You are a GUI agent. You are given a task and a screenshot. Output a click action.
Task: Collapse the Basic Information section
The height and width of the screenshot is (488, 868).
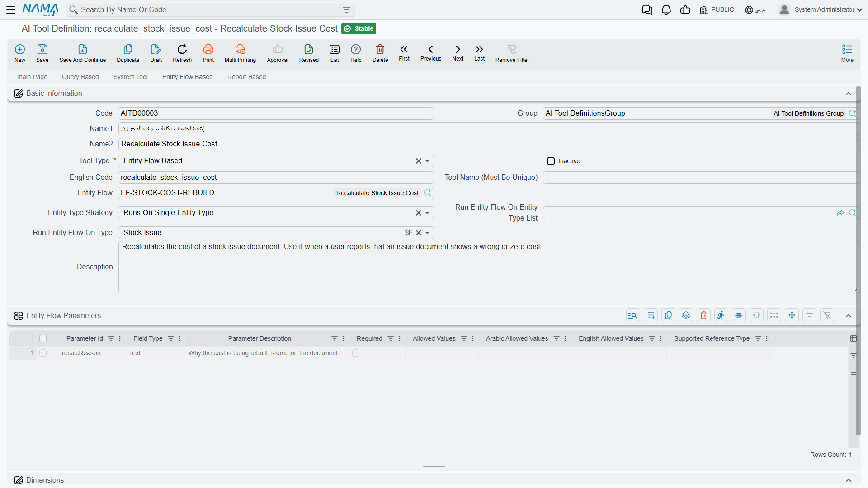click(849, 94)
